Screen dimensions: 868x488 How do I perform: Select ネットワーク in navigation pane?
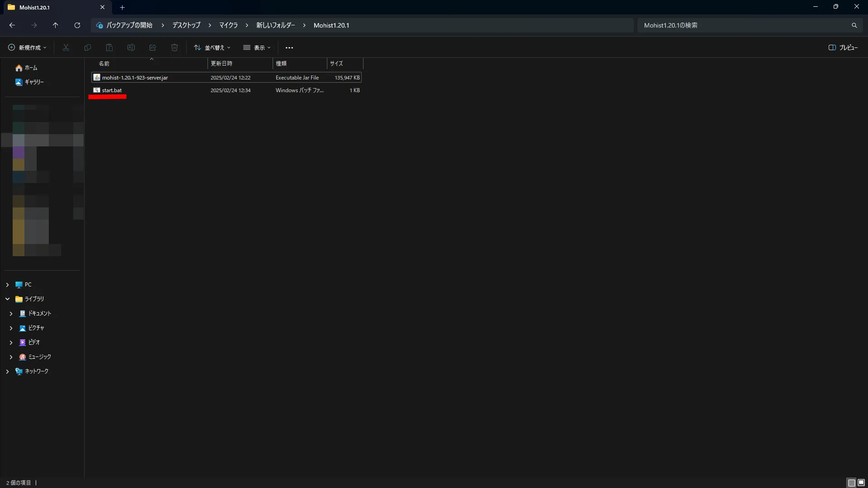pyautogui.click(x=36, y=371)
